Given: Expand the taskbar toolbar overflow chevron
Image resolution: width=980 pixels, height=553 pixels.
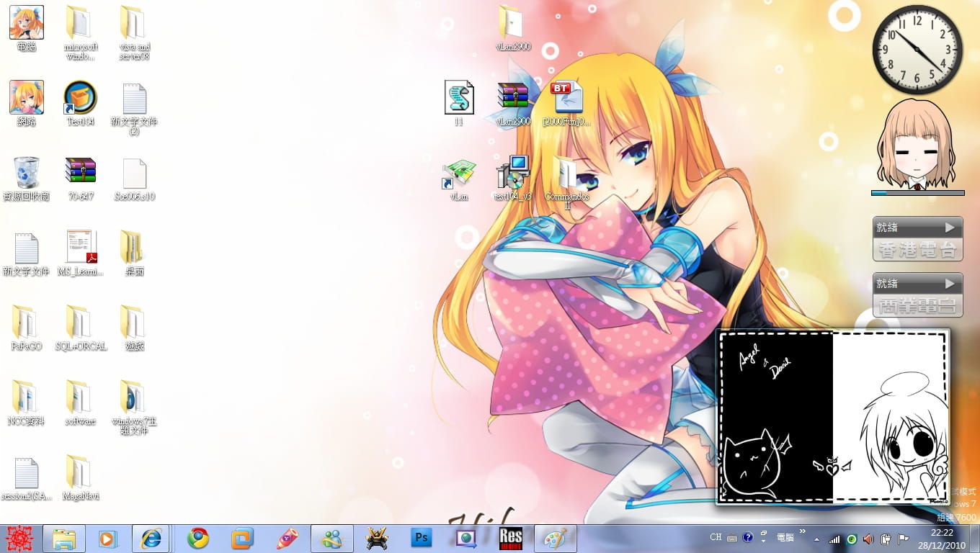Looking at the screenshot, I should (803, 532).
